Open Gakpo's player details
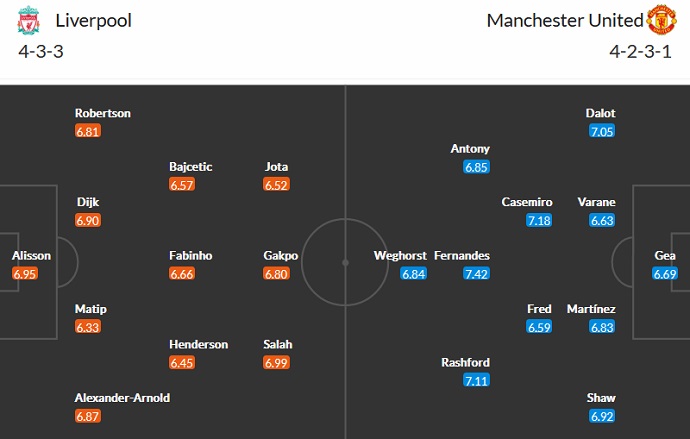Image resolution: width=690 pixels, height=439 pixels. coord(280,256)
